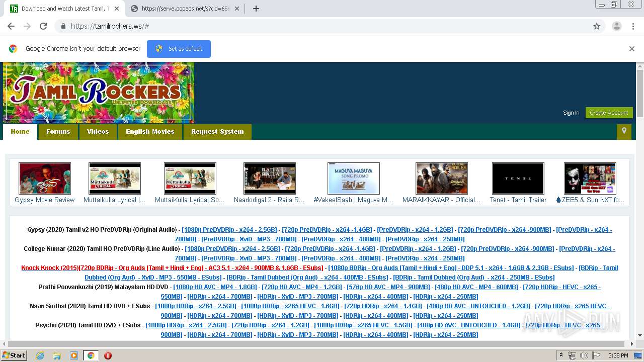Open the Gypsy Movie Review thumbnail
The image size is (644, 362).
pos(45,178)
